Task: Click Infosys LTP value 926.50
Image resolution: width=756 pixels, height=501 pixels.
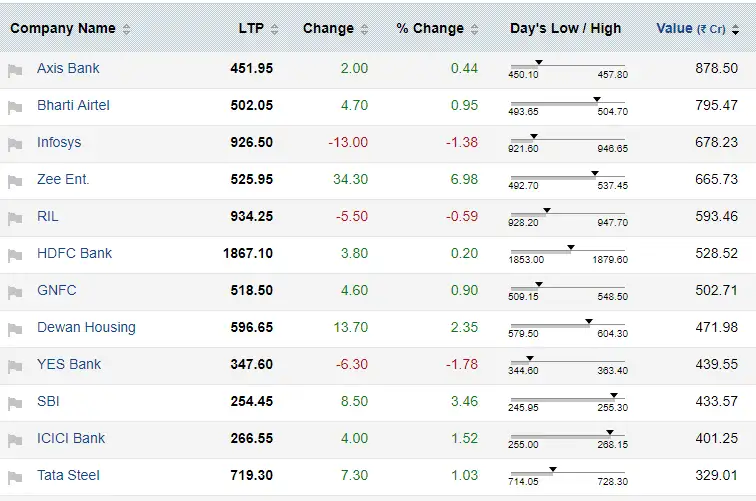Action: coord(251,143)
